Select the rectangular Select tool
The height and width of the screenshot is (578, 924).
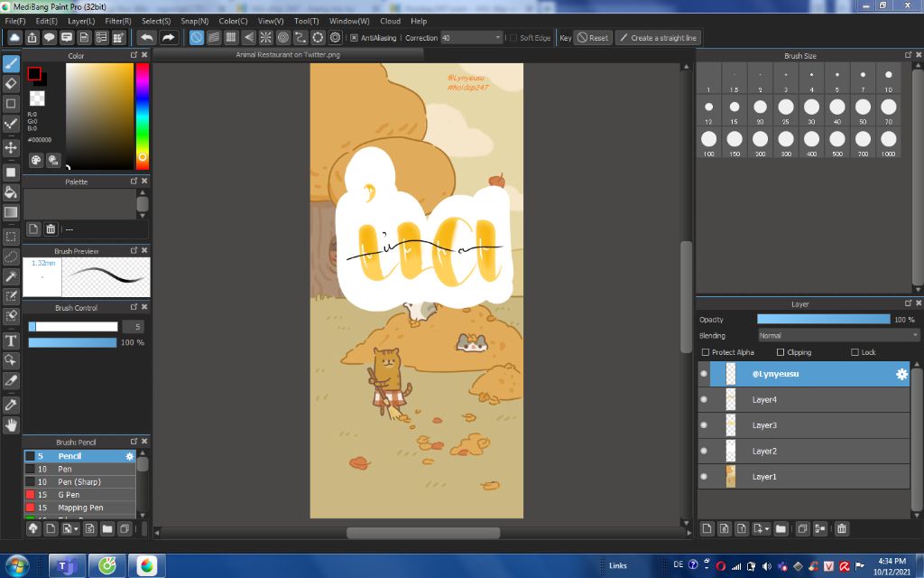[x=11, y=238]
